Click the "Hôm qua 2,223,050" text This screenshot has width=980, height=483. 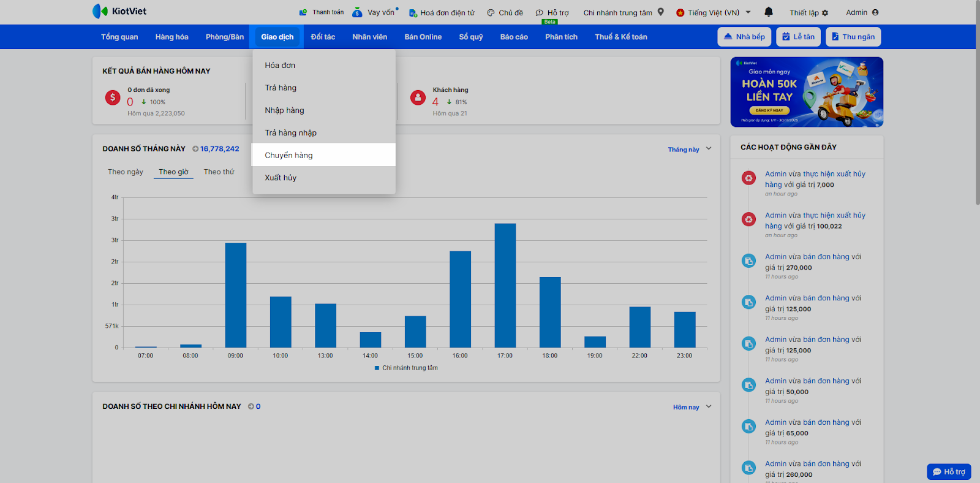156,113
